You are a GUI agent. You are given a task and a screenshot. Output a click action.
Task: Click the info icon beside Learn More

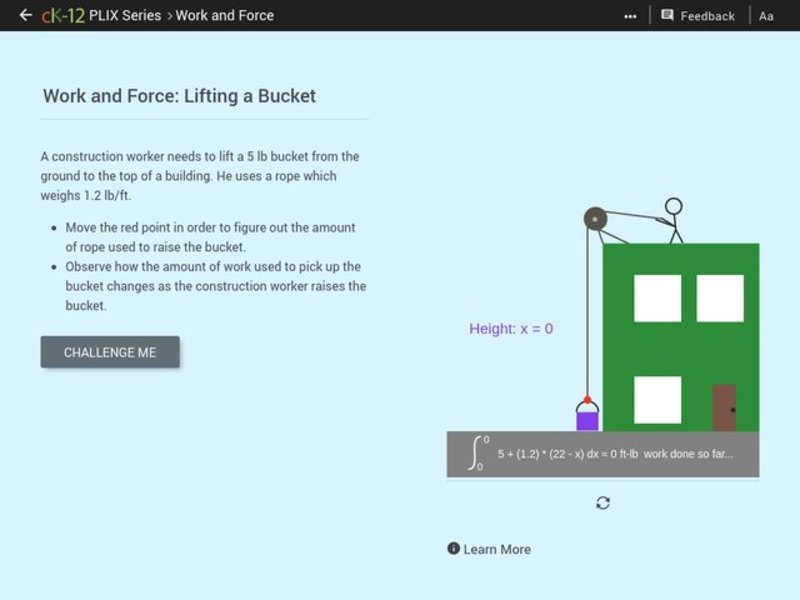tap(452, 549)
